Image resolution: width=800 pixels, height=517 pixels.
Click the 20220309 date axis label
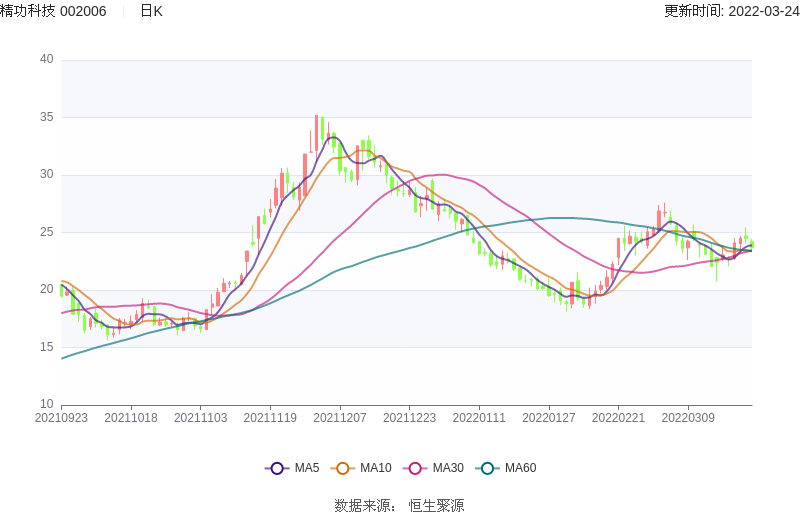(688, 418)
